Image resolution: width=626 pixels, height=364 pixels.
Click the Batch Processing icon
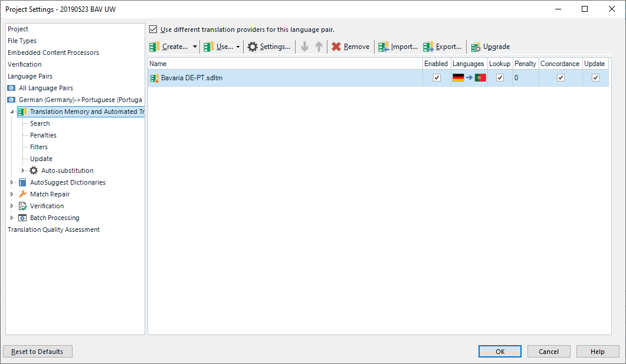[x=23, y=218]
